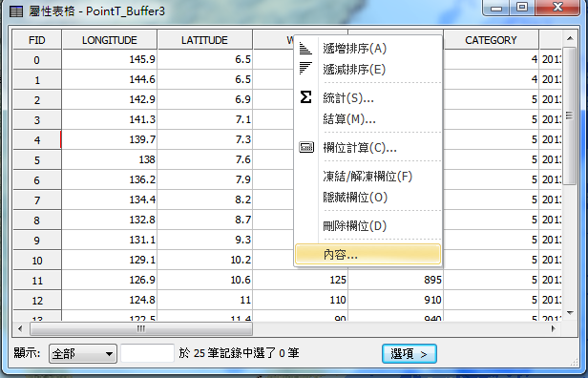This screenshot has width=588, height=378.
Task: Select row header 8
Action: pyautogui.click(x=36, y=220)
